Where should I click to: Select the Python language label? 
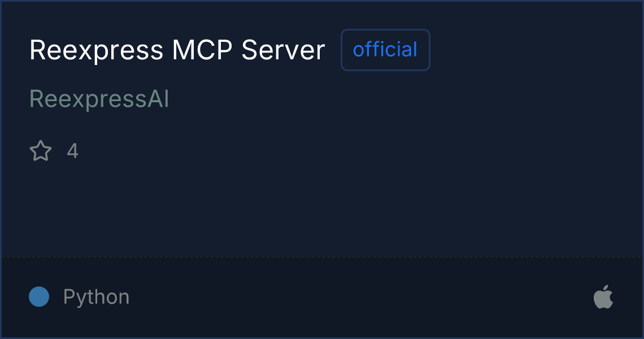click(x=96, y=297)
